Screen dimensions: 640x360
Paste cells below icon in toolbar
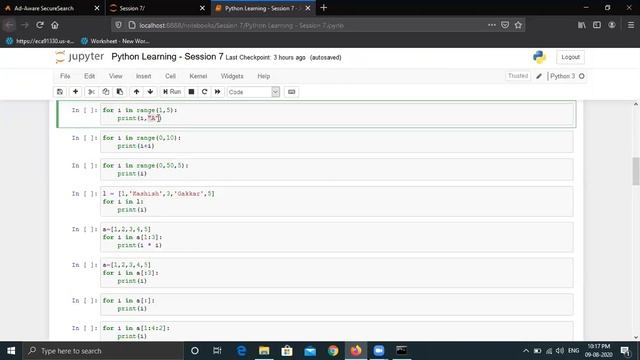pyautogui.click(x=120, y=92)
